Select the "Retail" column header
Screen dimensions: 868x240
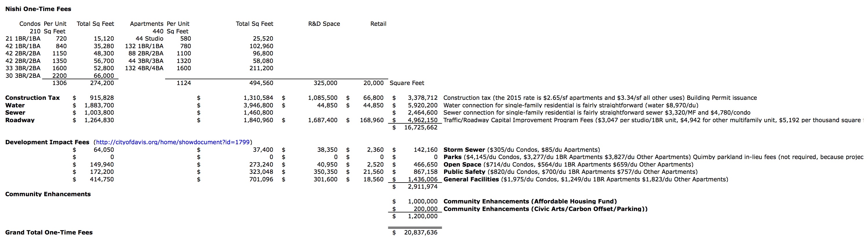378,24
